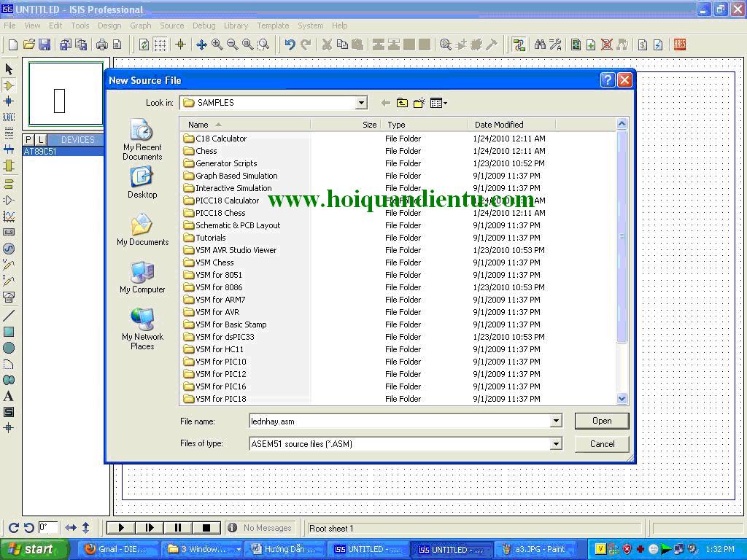Select the VSM for 8051 folder
Image resolution: width=747 pixels, height=560 pixels.
tap(213, 275)
